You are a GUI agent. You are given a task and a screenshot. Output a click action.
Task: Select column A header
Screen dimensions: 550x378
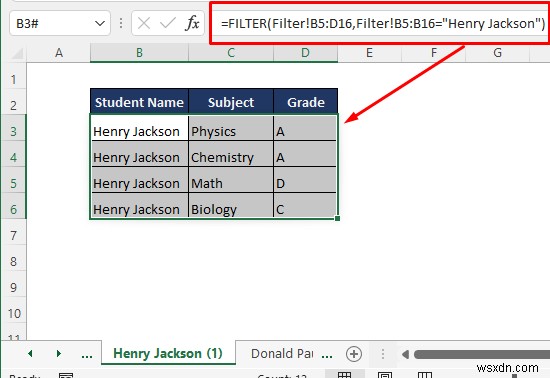[x=59, y=53]
